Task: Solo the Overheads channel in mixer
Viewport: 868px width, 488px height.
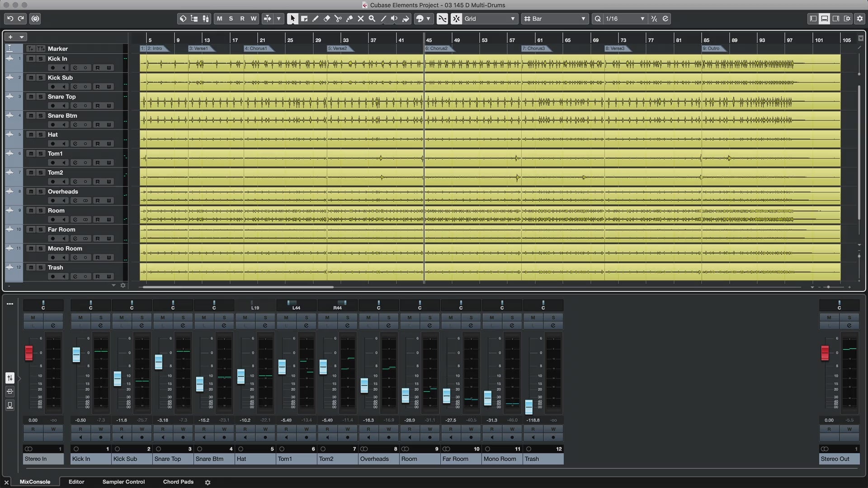Action: [x=389, y=318]
